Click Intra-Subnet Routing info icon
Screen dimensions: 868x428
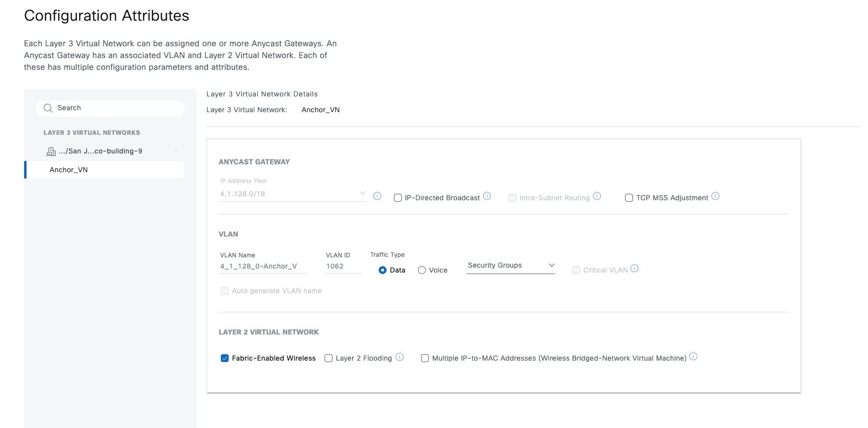click(x=597, y=196)
